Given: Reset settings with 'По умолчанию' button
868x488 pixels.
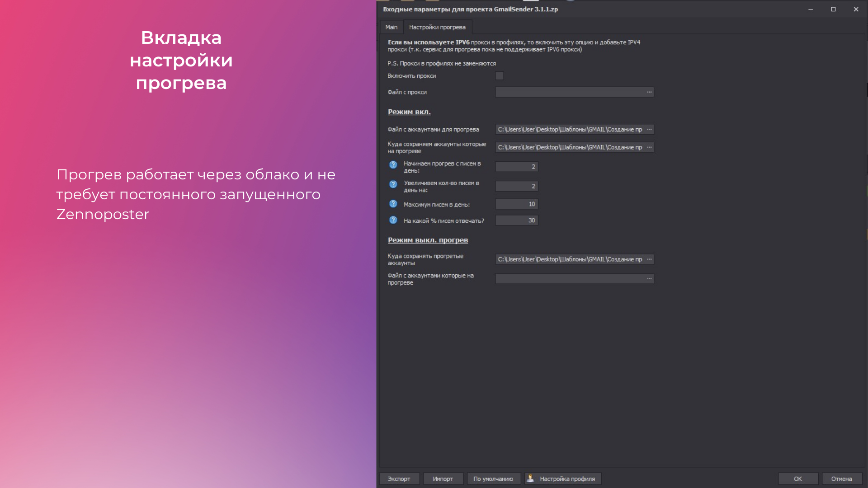Looking at the screenshot, I should coord(493,479).
